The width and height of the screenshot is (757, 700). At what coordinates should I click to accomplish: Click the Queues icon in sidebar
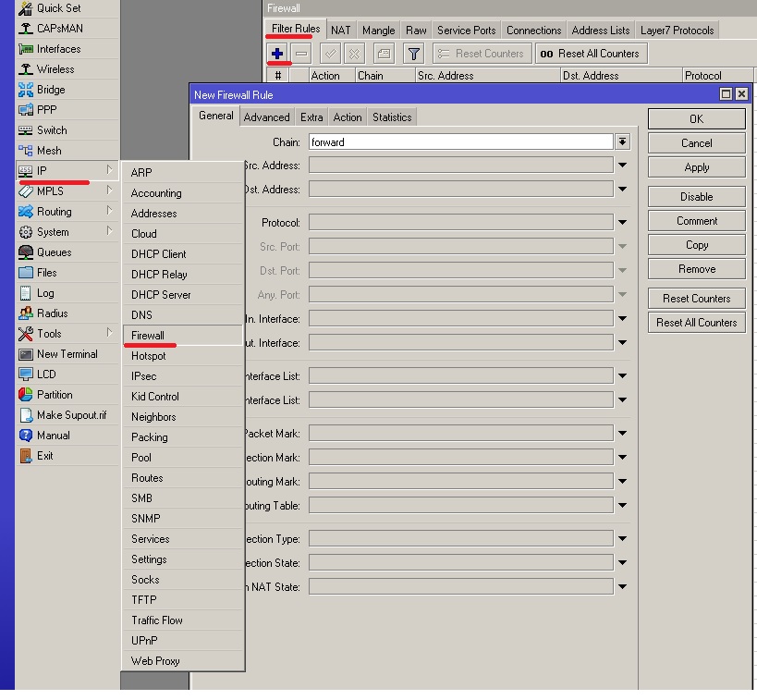pyautogui.click(x=26, y=252)
